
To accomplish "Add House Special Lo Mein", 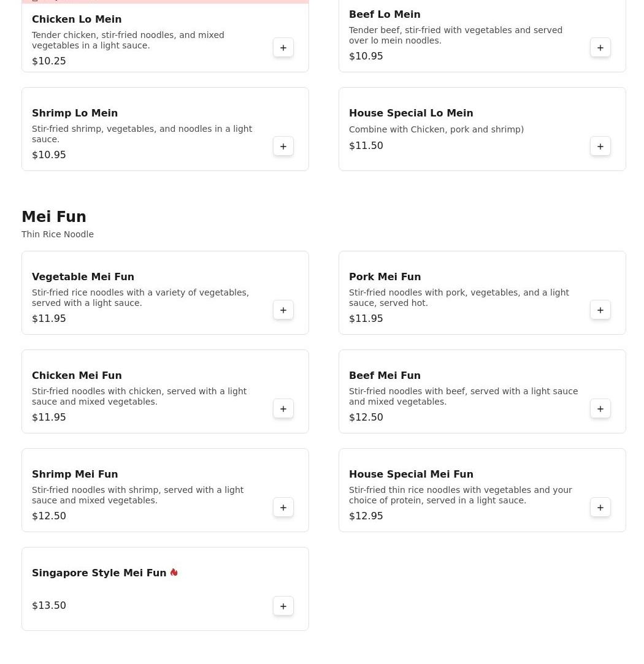I will click(600, 147).
